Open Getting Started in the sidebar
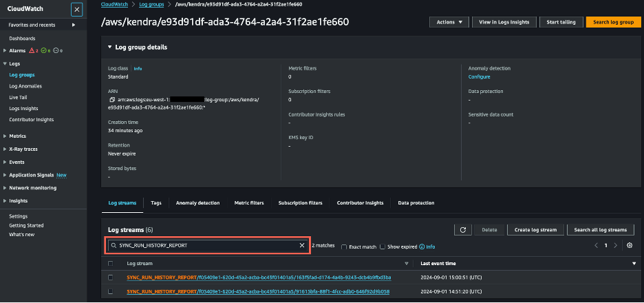Image resolution: width=644 pixels, height=303 pixels. click(x=26, y=225)
